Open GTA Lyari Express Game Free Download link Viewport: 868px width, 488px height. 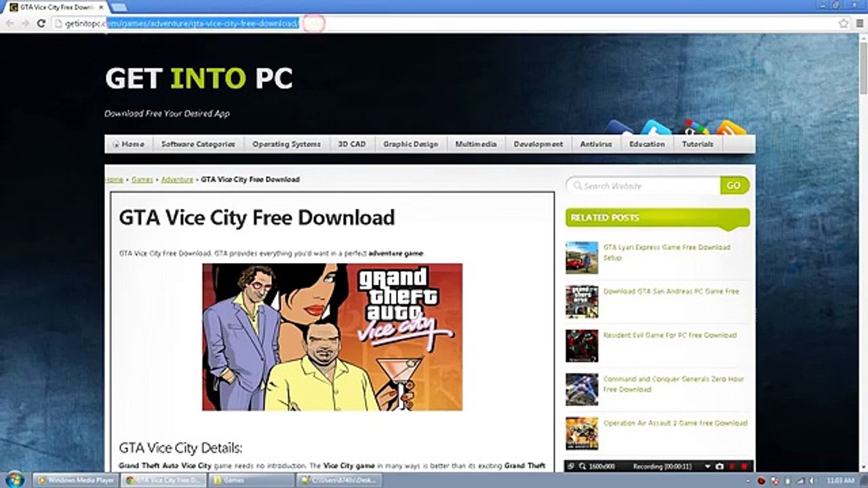click(667, 252)
